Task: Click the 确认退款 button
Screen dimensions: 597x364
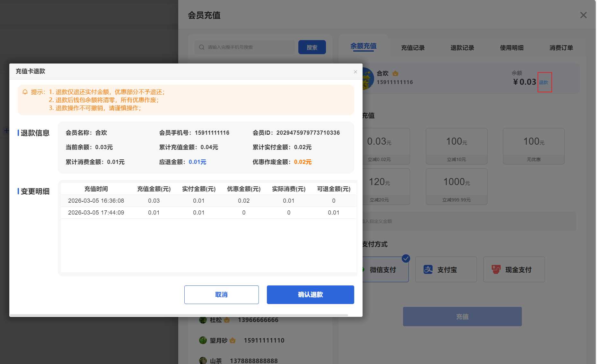Action: [x=310, y=294]
